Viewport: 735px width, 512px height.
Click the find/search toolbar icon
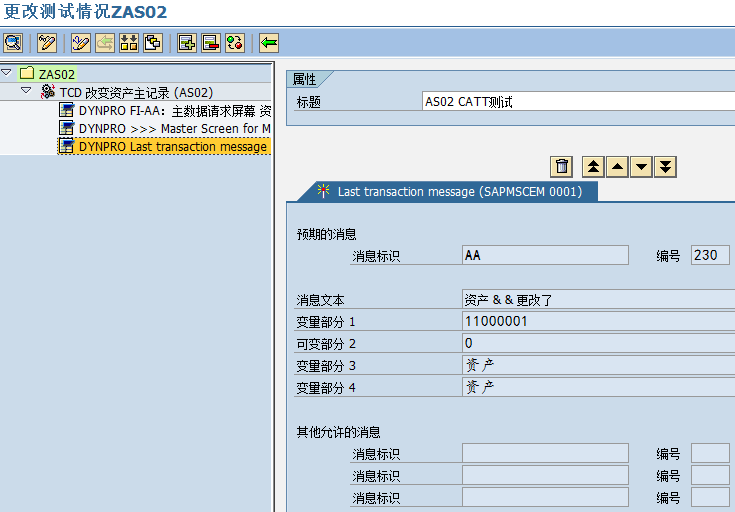(13, 42)
